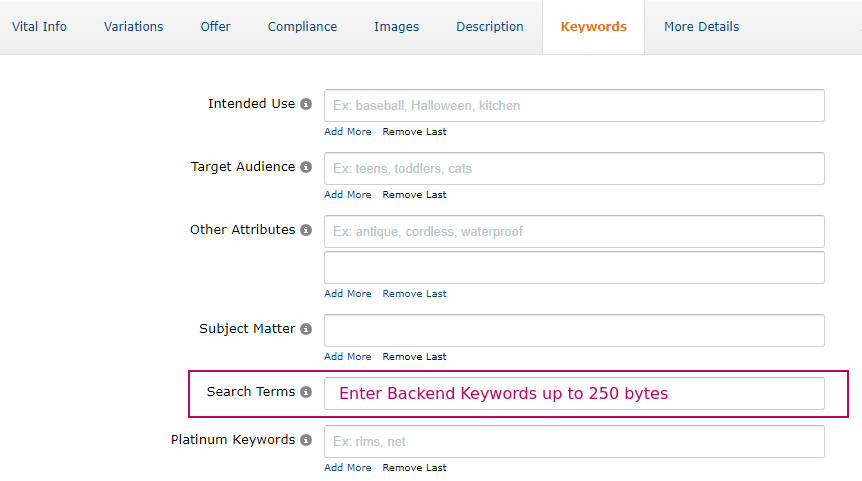Image resolution: width=862 pixels, height=481 pixels.
Task: Click Add More under Intended Use
Action: (347, 131)
